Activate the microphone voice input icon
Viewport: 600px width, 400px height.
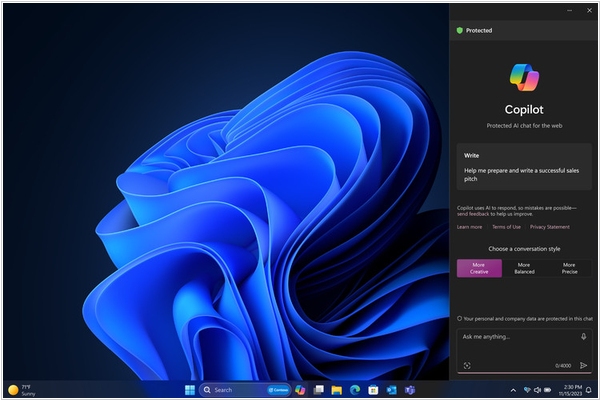click(x=583, y=336)
